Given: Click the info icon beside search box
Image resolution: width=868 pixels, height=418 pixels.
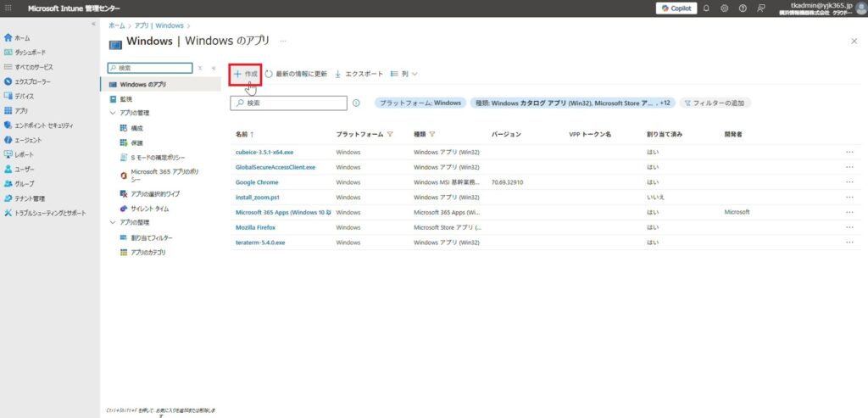Looking at the screenshot, I should 356,103.
